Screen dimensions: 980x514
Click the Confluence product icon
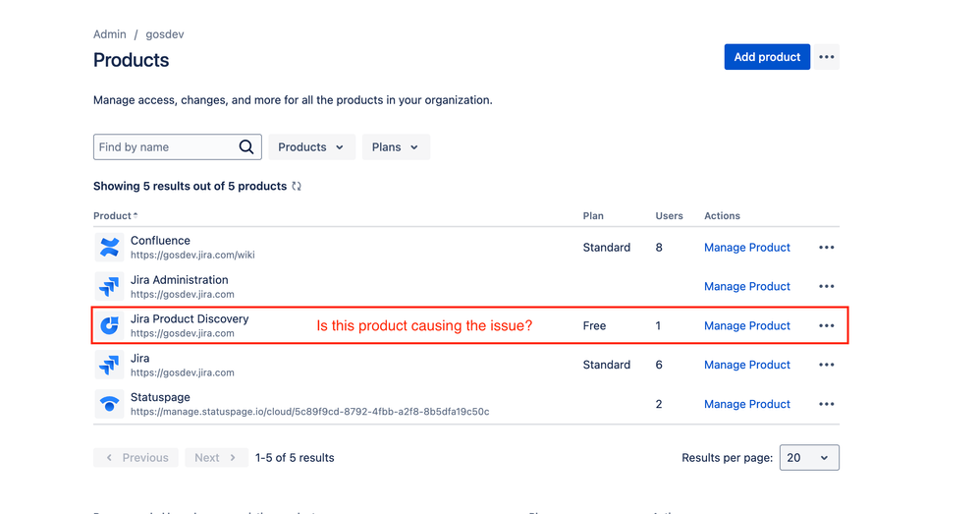[110, 248]
